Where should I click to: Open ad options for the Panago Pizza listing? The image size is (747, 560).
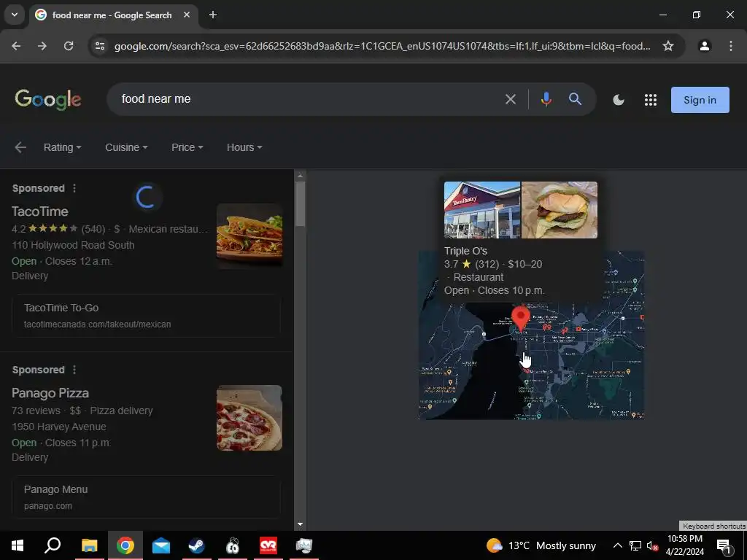pyautogui.click(x=74, y=370)
